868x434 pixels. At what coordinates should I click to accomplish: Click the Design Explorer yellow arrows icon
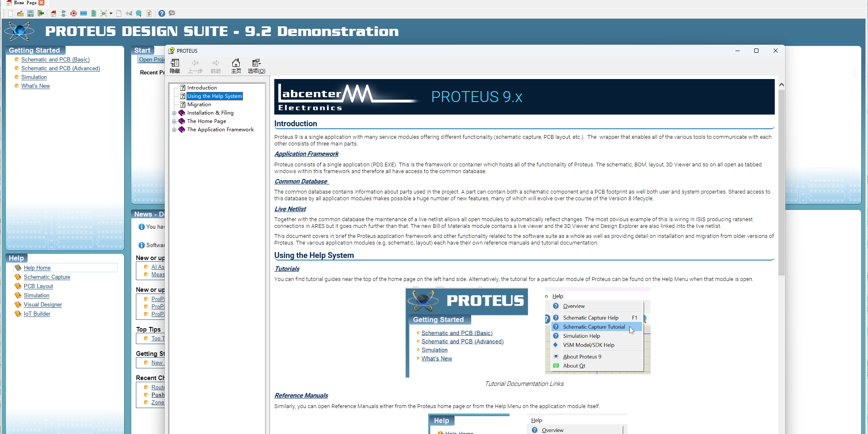104,13
